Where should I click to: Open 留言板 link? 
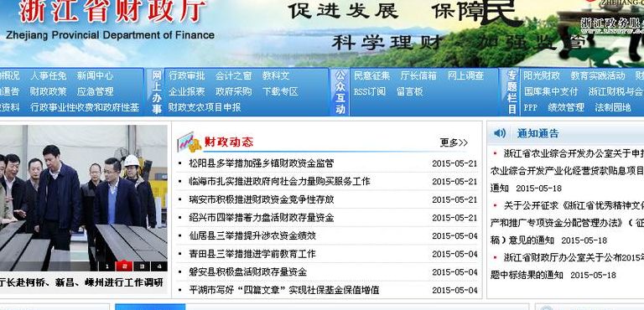(x=409, y=91)
